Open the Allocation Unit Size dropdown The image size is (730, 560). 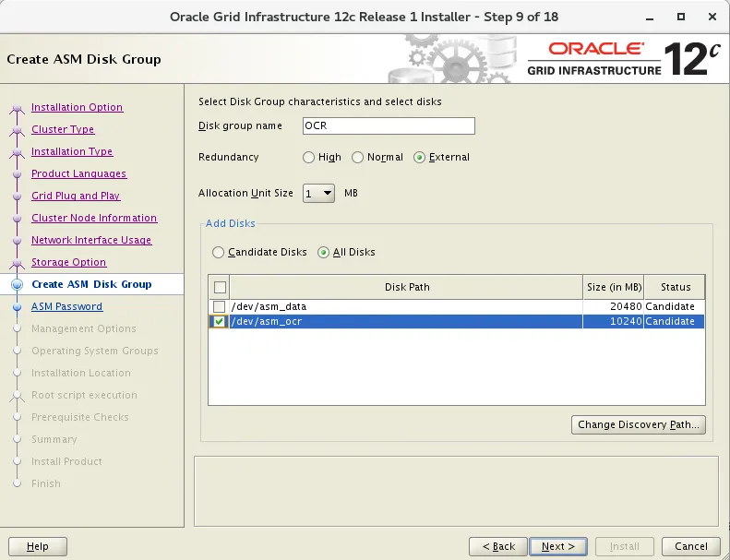(x=318, y=193)
